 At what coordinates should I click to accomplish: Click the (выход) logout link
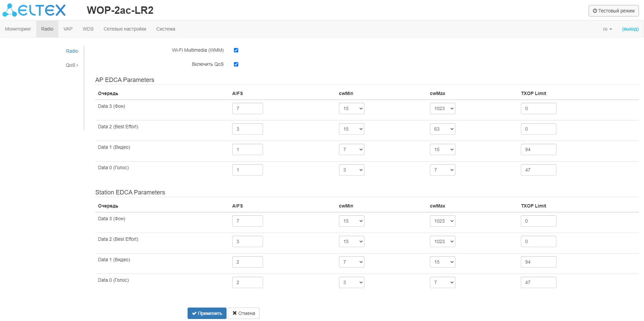pos(630,29)
